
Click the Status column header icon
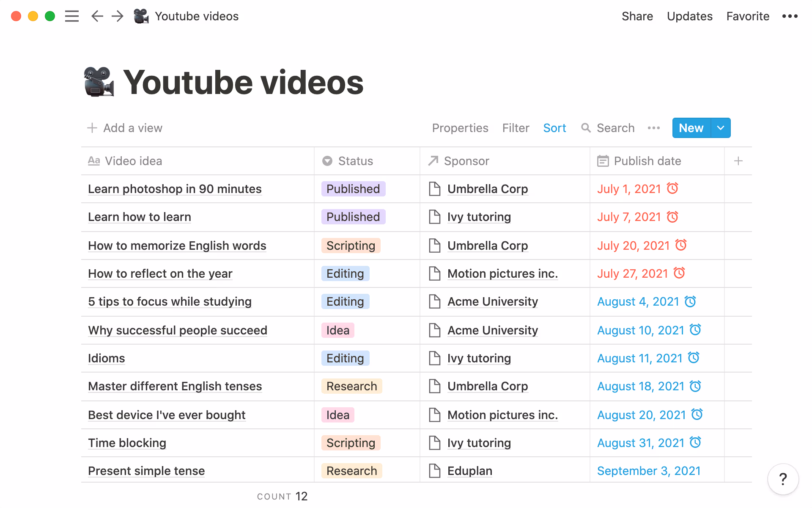326,161
